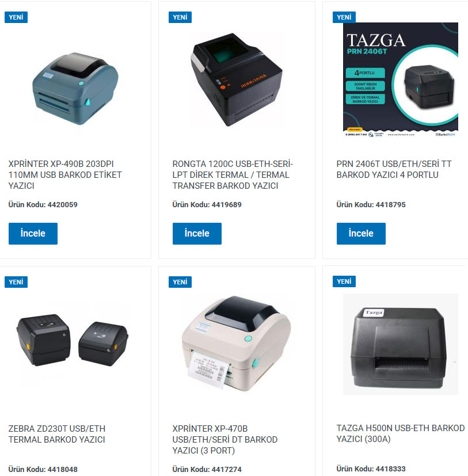Screen dimensions: 468x476
Task: Open the Zebra ZD230T printers image
Action: (73, 340)
